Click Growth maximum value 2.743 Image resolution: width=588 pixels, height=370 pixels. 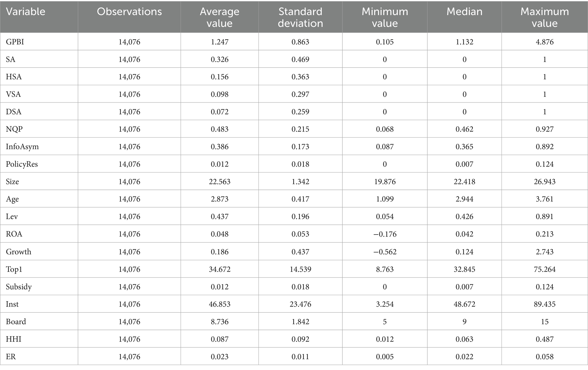544,252
